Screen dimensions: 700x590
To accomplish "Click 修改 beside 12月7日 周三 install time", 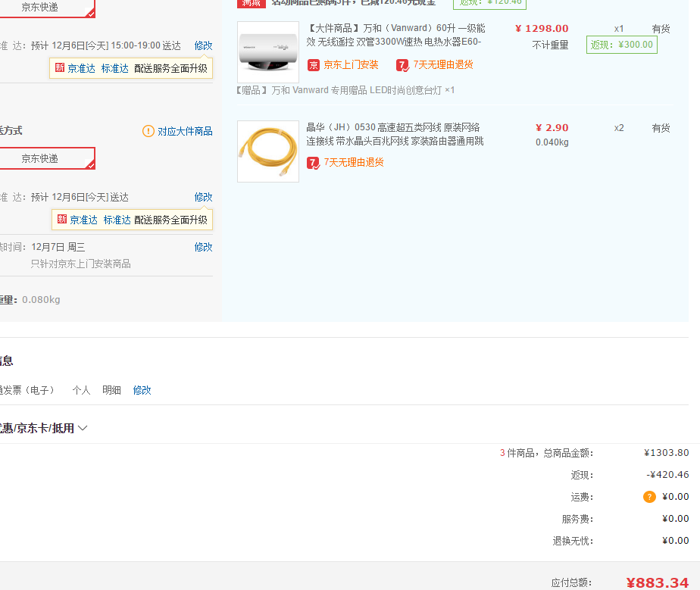I will click(203, 247).
